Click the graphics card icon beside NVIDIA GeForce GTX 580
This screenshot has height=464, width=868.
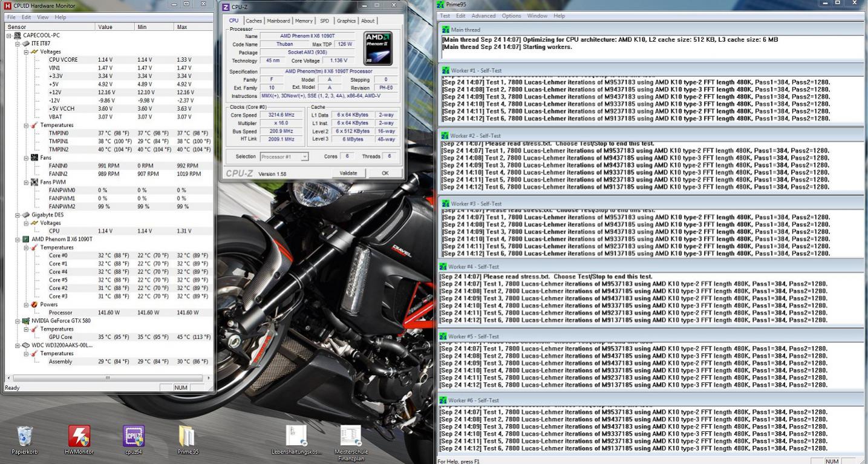click(x=26, y=321)
